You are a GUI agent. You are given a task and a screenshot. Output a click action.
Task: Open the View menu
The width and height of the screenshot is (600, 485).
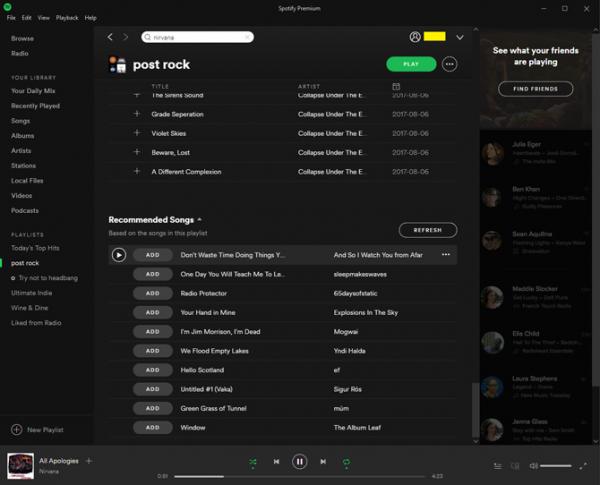tap(44, 18)
